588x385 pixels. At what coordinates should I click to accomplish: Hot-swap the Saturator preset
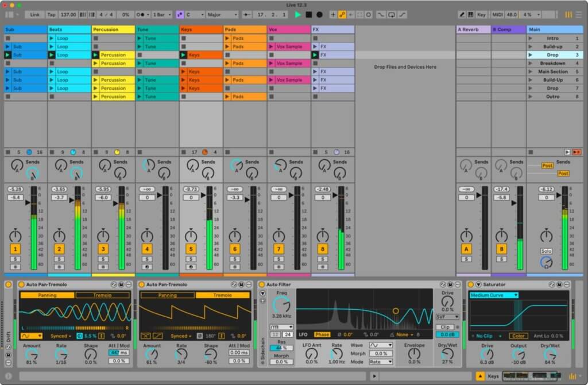click(552, 284)
